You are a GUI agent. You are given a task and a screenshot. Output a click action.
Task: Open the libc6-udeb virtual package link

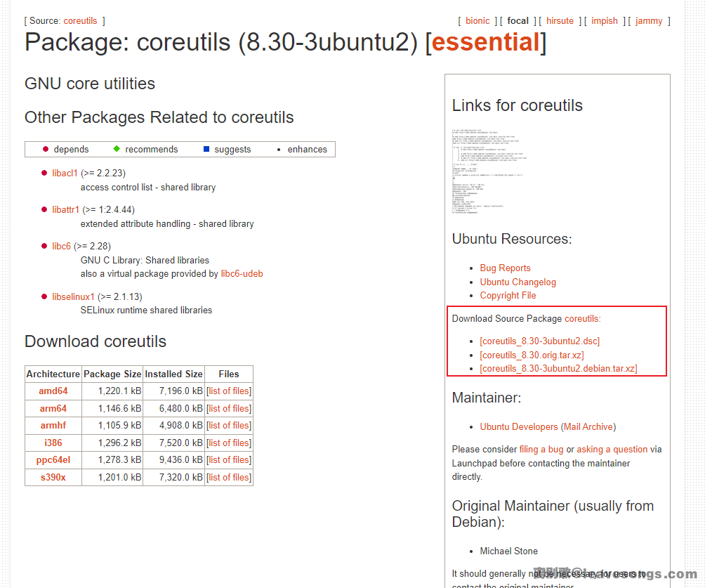tap(242, 273)
